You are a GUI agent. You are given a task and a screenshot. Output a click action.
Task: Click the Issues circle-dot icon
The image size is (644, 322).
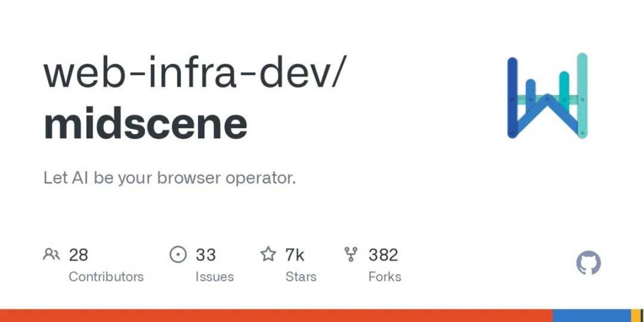coord(178,254)
